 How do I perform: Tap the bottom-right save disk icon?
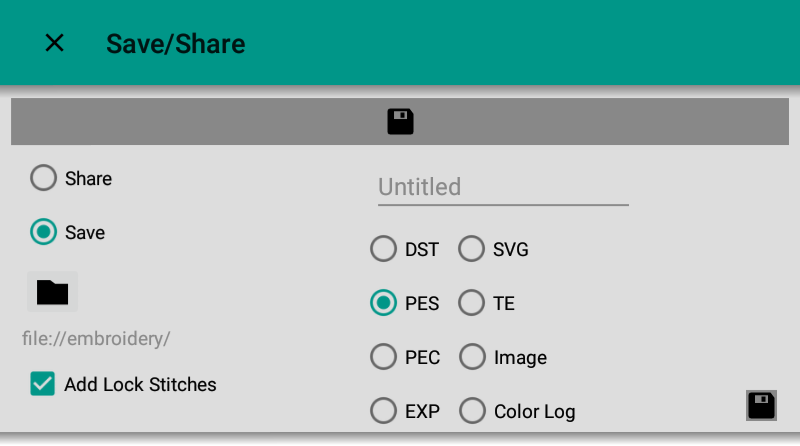coord(761,405)
